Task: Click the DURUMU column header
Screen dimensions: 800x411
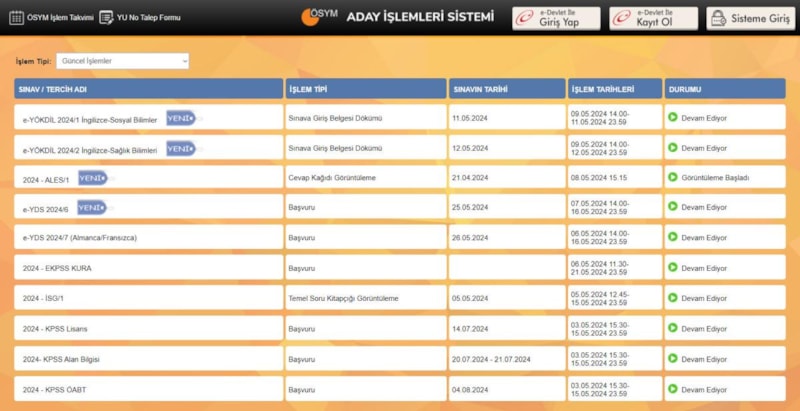Action: coord(724,89)
